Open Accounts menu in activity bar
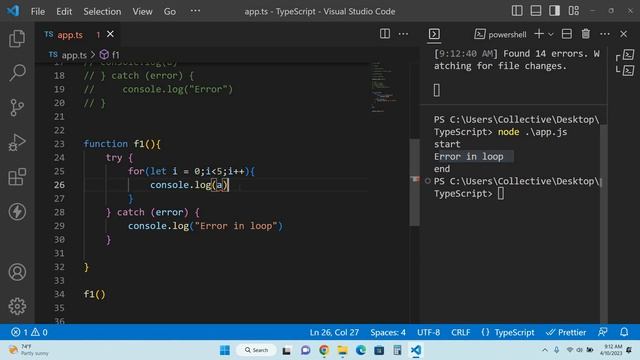Image resolution: width=640 pixels, height=360 pixels. (17, 272)
